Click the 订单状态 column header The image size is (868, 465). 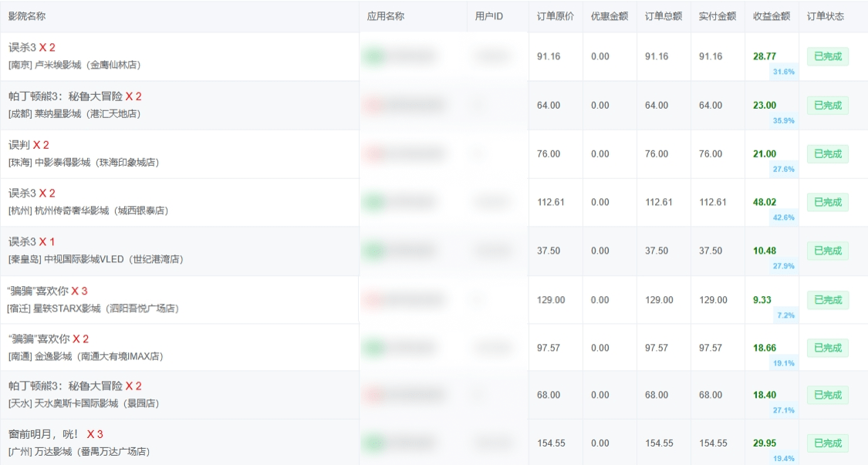pos(825,16)
